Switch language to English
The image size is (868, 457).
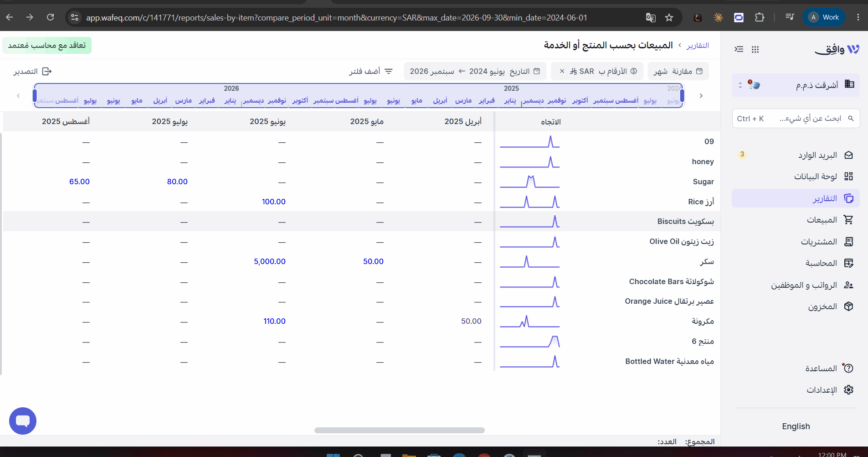[x=796, y=426]
